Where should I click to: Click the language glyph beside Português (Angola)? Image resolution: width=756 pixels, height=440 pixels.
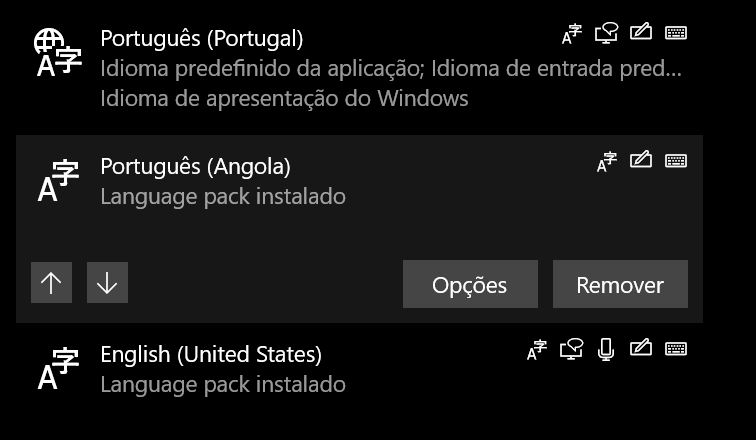tap(57, 180)
